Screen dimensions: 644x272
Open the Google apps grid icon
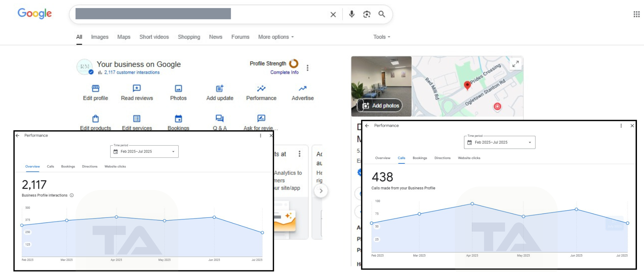[x=636, y=14]
